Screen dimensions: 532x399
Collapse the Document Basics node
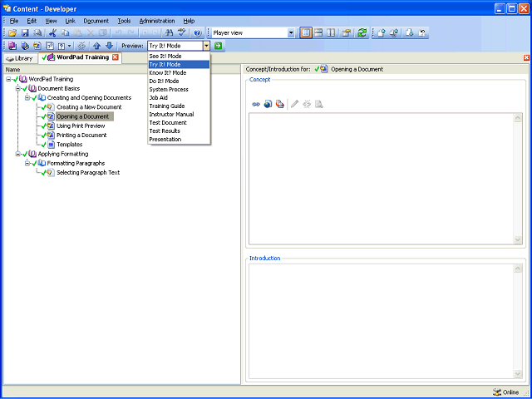pos(18,89)
